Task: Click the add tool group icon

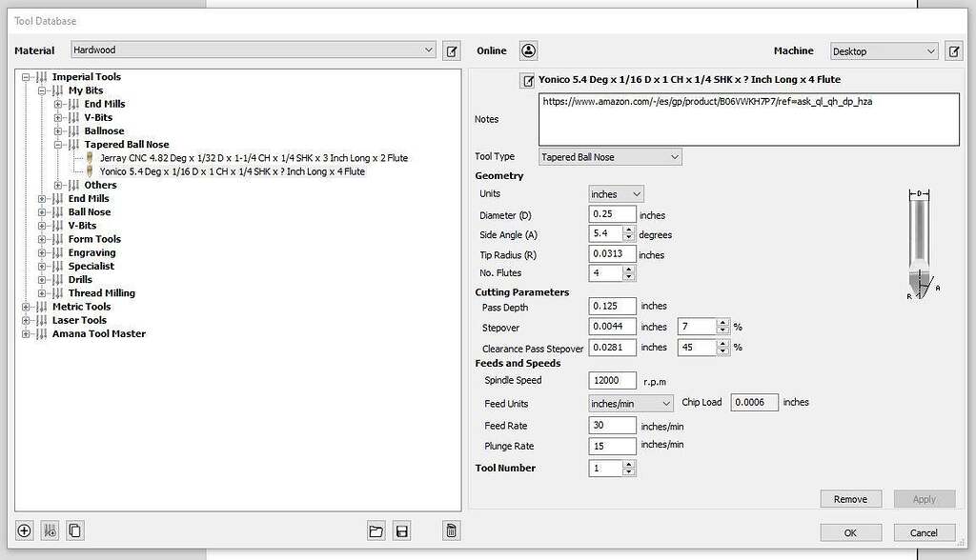Action: pyautogui.click(x=51, y=531)
